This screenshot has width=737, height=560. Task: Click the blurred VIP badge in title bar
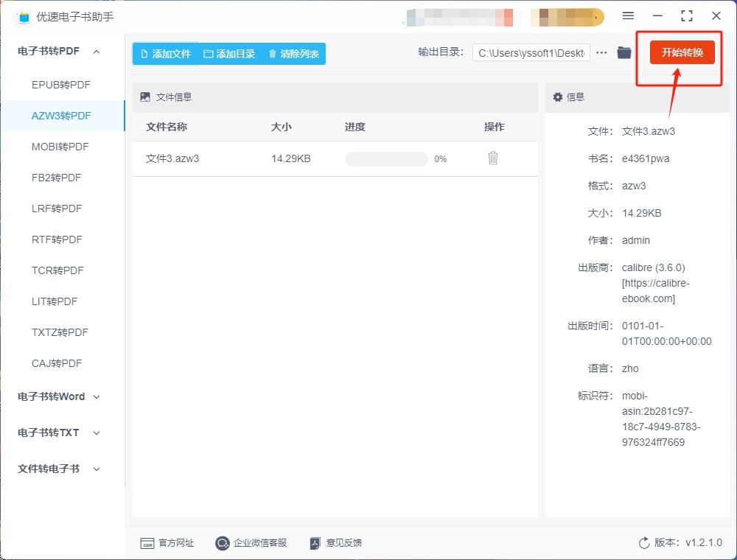pos(567,17)
